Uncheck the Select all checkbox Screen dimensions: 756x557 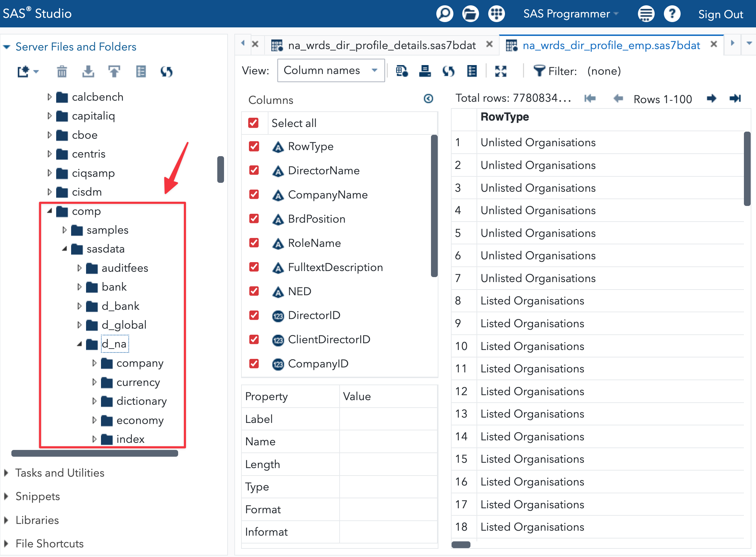tap(254, 123)
